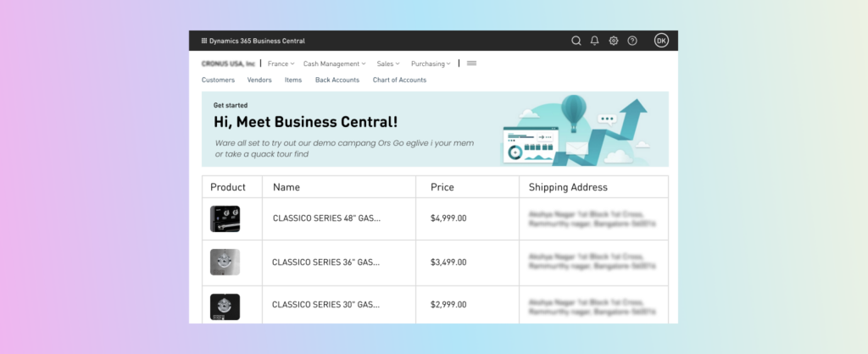Click the Classico Series 36" product thumbnail
Viewport: 868px width, 354px height.
click(225, 263)
